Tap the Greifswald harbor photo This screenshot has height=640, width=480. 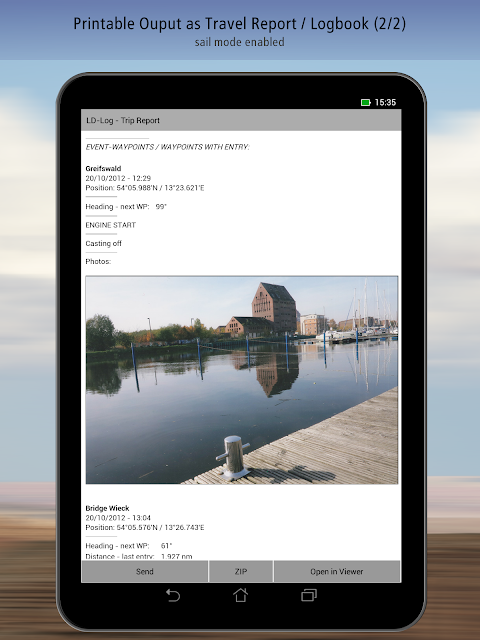pos(242,380)
